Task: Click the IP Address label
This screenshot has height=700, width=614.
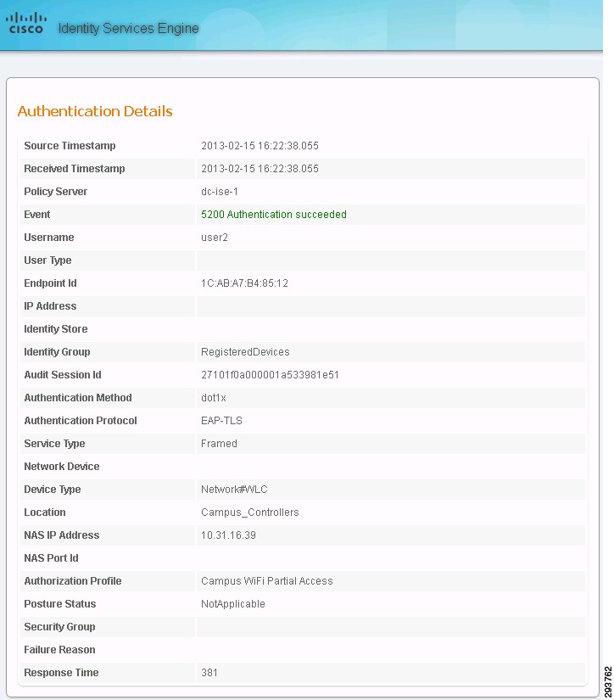Action: [50, 306]
